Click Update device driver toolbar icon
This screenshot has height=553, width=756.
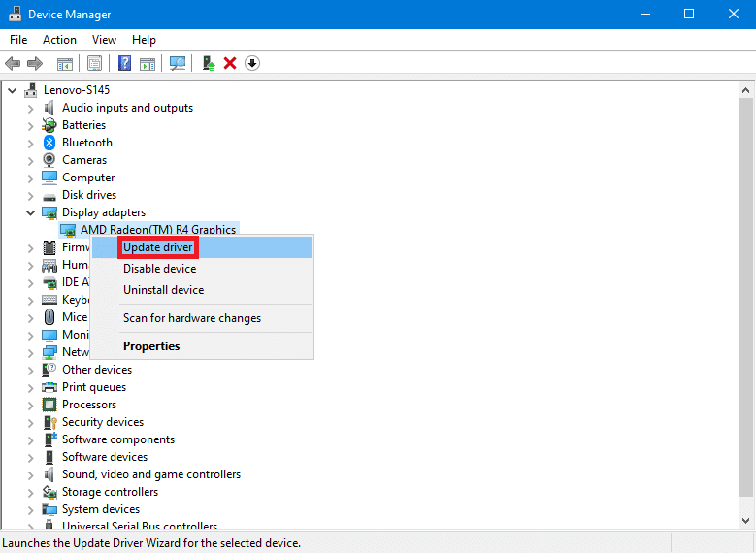pos(209,63)
